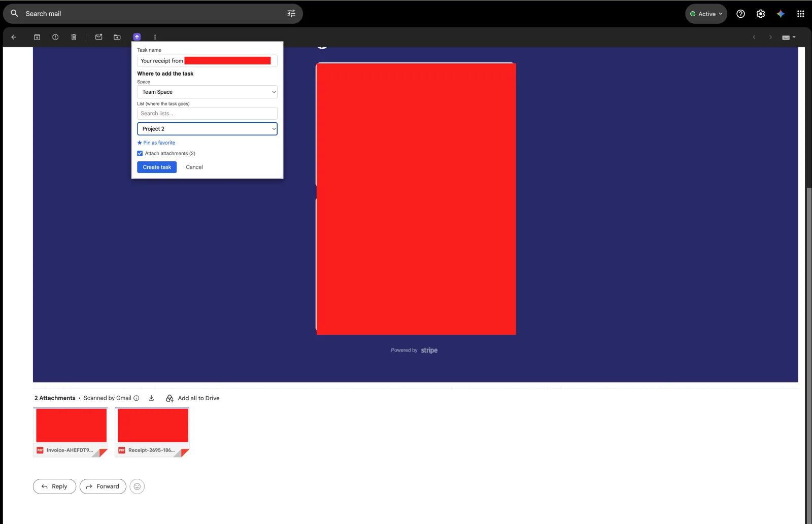812x524 pixels.
Task: Mark the email as unread
Action: [x=99, y=37]
